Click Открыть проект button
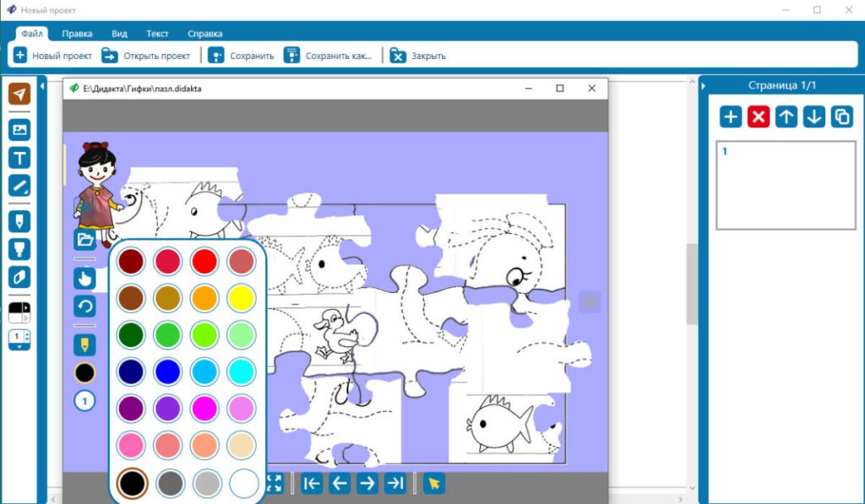865x504 pixels. click(146, 56)
